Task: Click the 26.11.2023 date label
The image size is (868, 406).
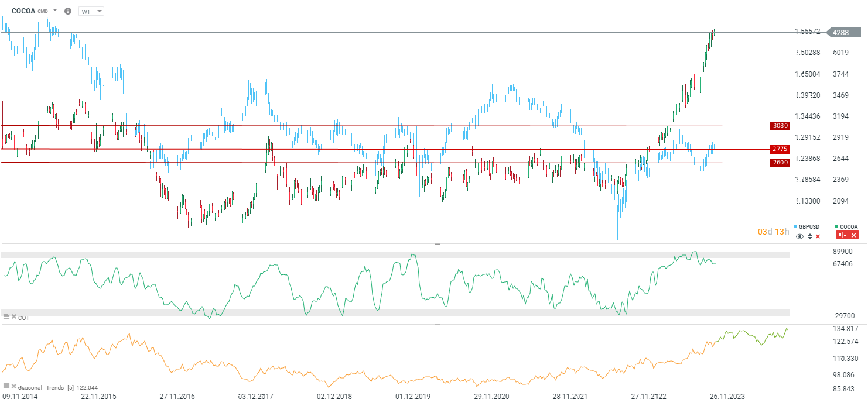Action: (727, 397)
